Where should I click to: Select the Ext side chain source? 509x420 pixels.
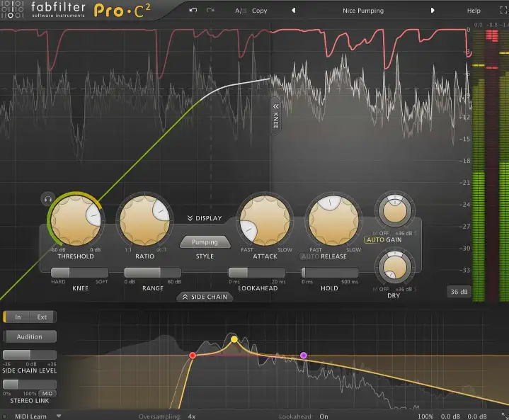(x=42, y=317)
